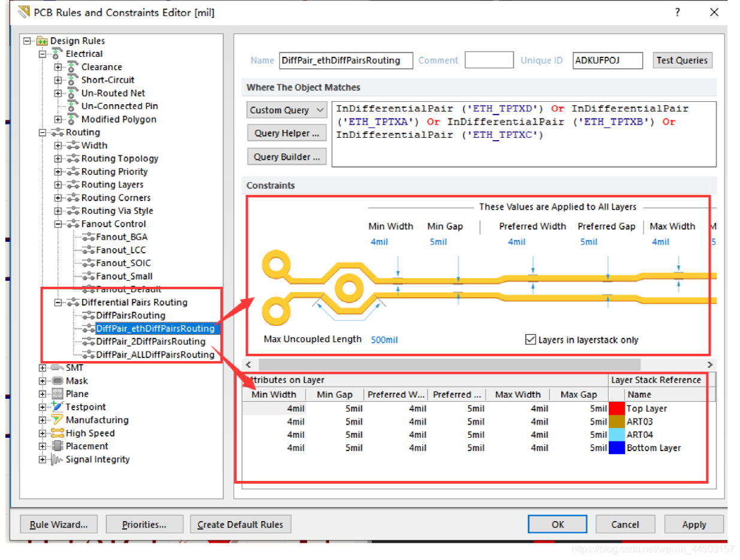Screen dimensions: 740x560
Task: Open the Query Builder
Action: (286, 157)
